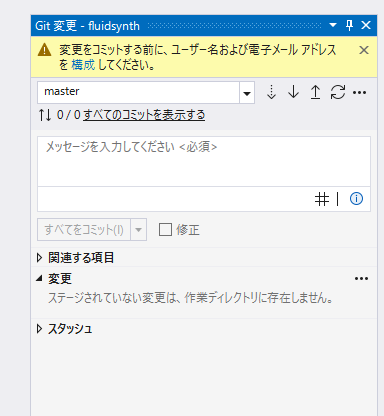Click the commit message text box
384x416 pixels.
click(x=204, y=161)
